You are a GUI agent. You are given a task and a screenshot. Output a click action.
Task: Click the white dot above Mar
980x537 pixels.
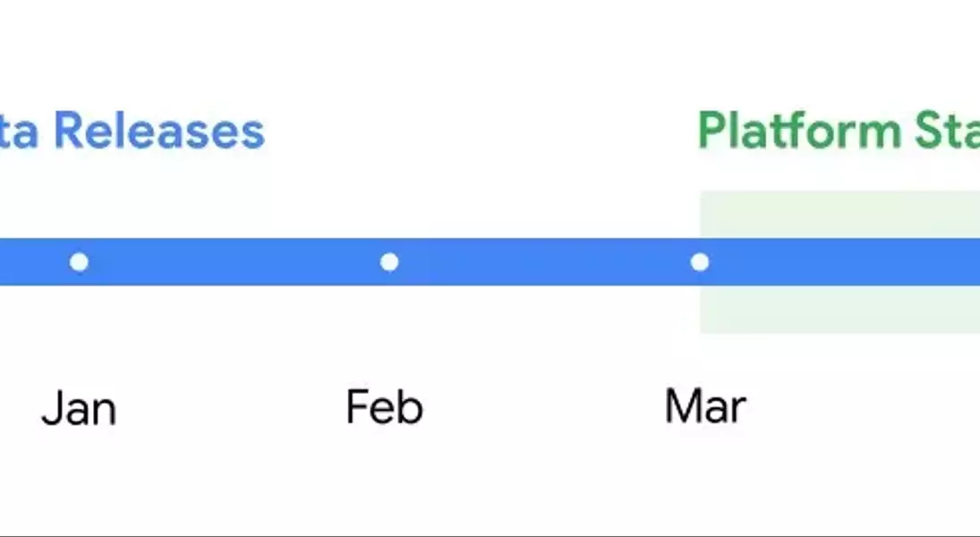tap(700, 262)
